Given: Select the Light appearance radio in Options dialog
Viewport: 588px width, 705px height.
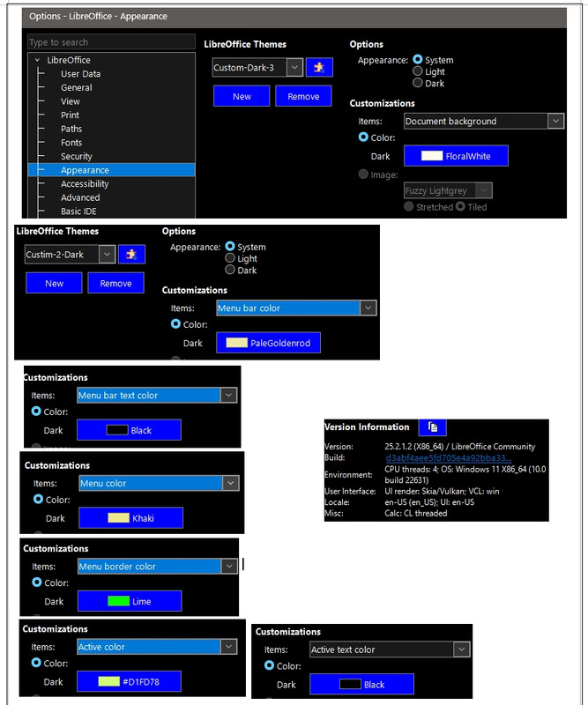Looking at the screenshot, I should [418, 71].
